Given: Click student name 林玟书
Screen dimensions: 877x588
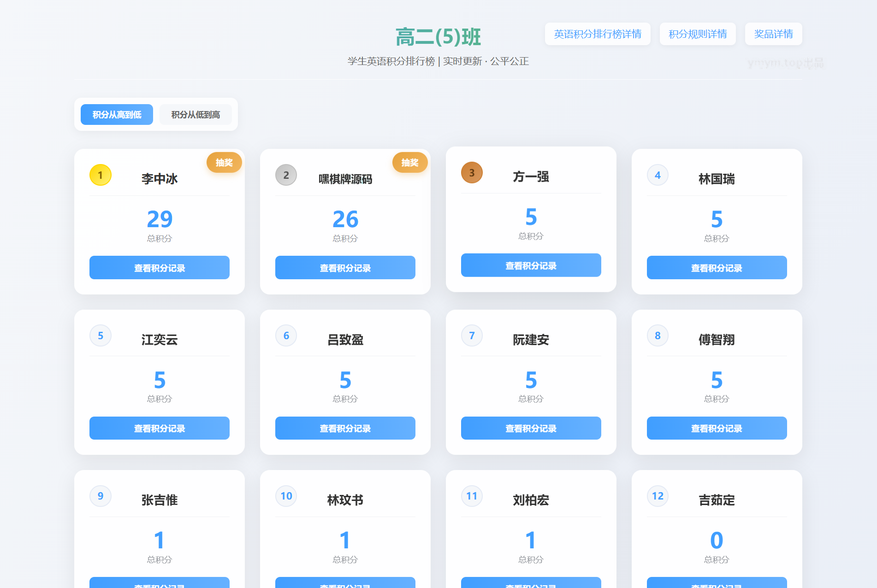Looking at the screenshot, I should (x=345, y=500).
